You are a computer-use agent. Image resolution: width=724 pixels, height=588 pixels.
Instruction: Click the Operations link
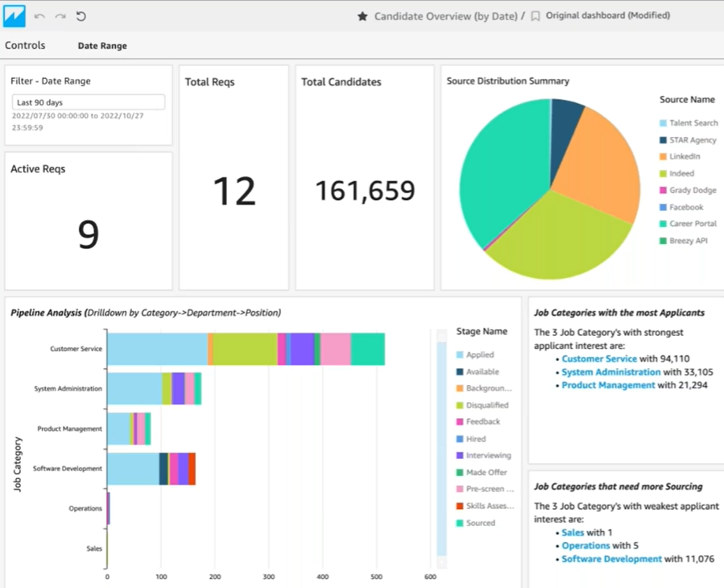(x=585, y=545)
